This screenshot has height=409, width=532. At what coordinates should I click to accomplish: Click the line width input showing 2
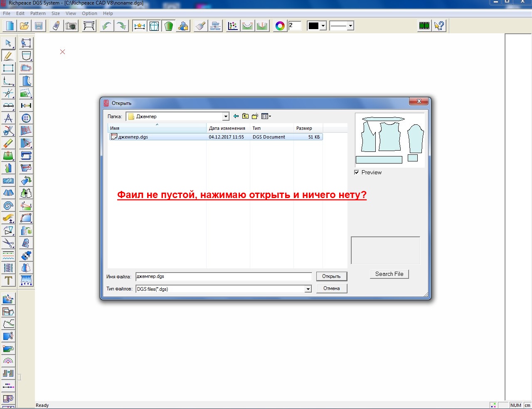click(295, 26)
